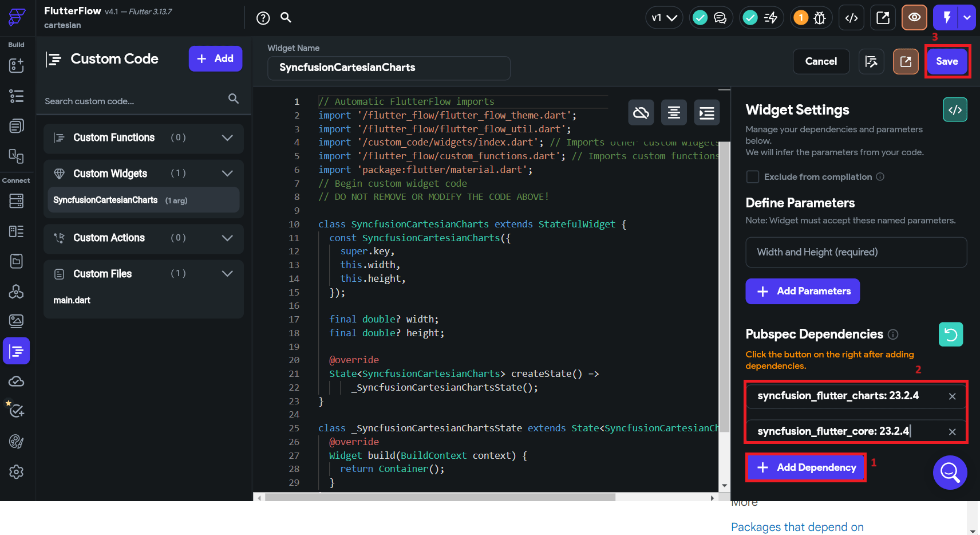The height and width of the screenshot is (535, 980).
Task: Click the info icon beside Exclude from compilation
Action: [x=880, y=177]
